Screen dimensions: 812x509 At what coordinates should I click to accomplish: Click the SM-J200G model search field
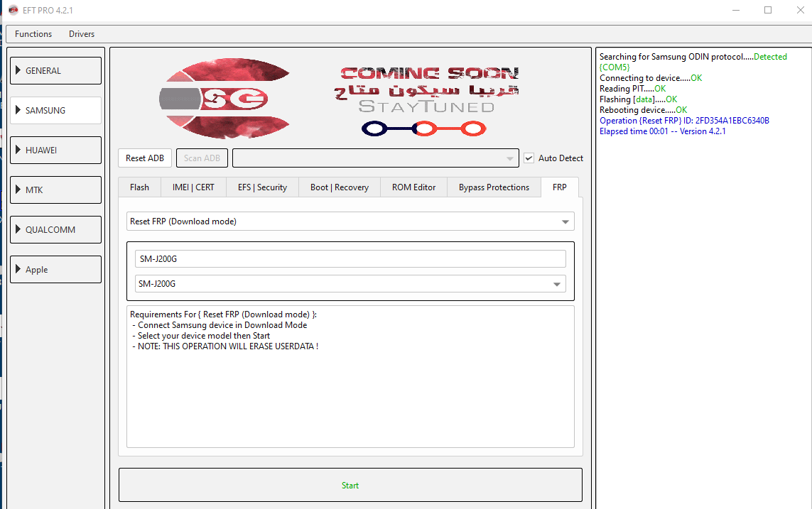351,258
